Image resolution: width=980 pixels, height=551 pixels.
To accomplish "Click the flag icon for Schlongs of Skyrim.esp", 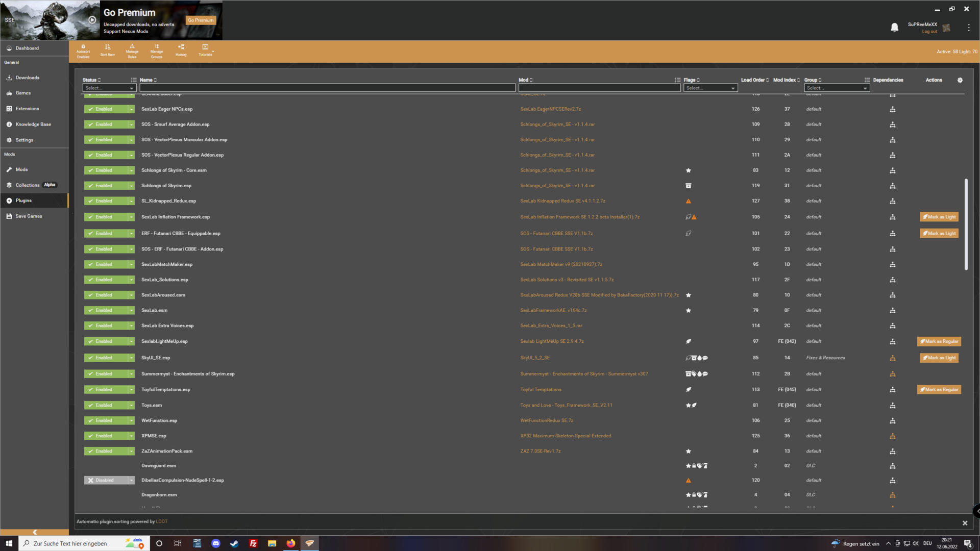I will [688, 186].
